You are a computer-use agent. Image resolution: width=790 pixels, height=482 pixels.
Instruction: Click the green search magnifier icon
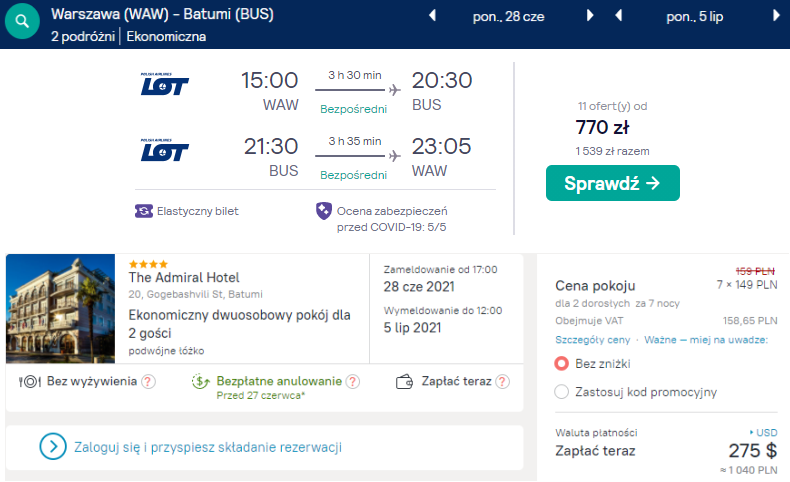click(x=22, y=21)
